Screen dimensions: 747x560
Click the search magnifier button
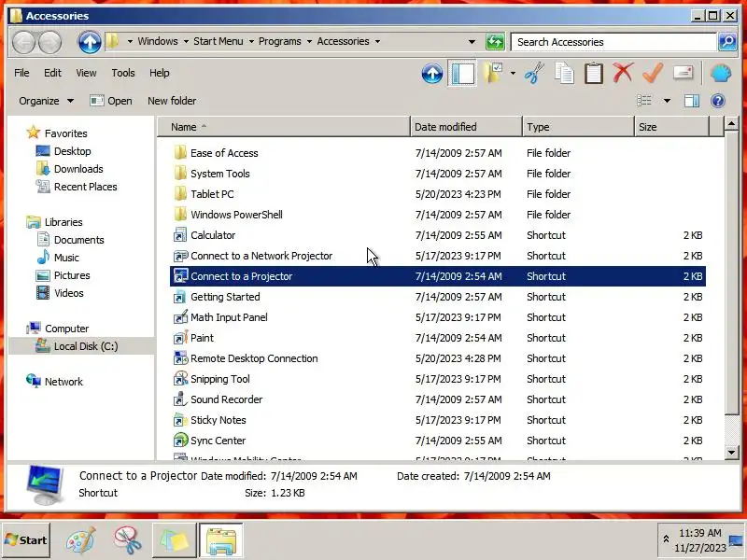(727, 42)
